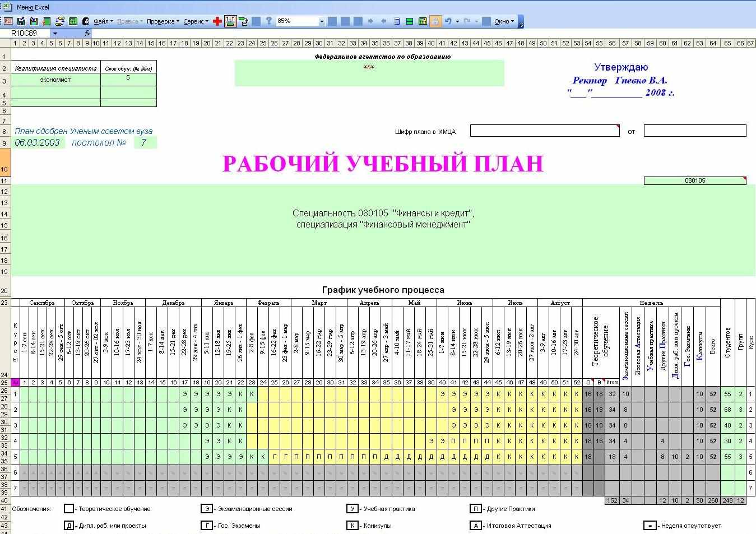
Task: Click the РАБОЧИЙ УЧЕБНЫЙ ПЛАН title
Action: click(x=383, y=163)
